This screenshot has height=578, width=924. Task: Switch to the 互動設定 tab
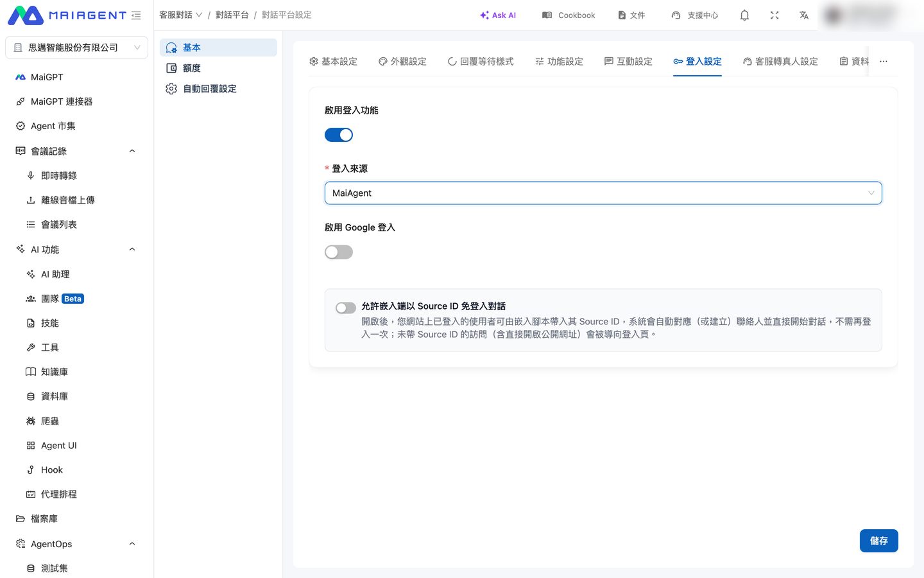(628, 62)
